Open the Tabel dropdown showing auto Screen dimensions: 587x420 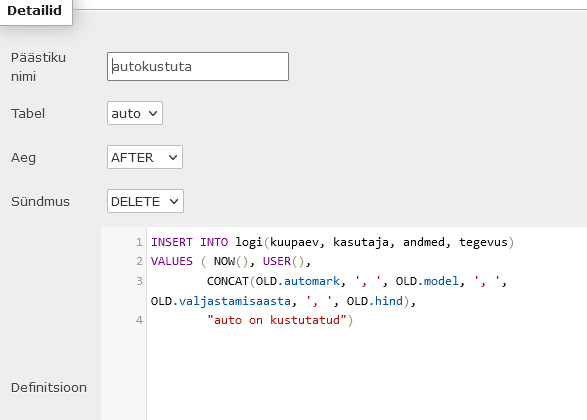pyautogui.click(x=135, y=113)
